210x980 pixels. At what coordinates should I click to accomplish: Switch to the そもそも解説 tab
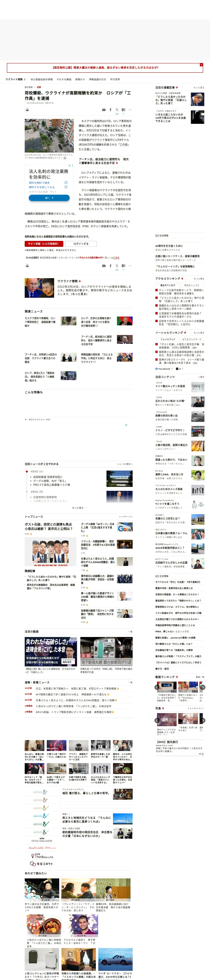tap(64, 80)
